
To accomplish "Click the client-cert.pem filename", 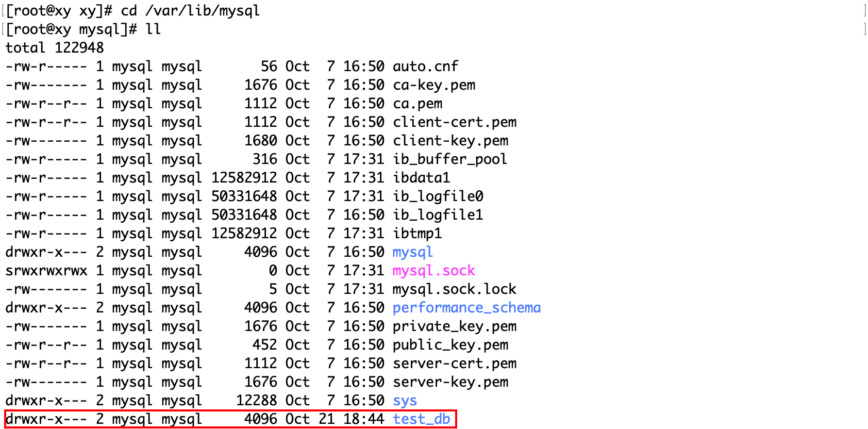I will [x=455, y=122].
